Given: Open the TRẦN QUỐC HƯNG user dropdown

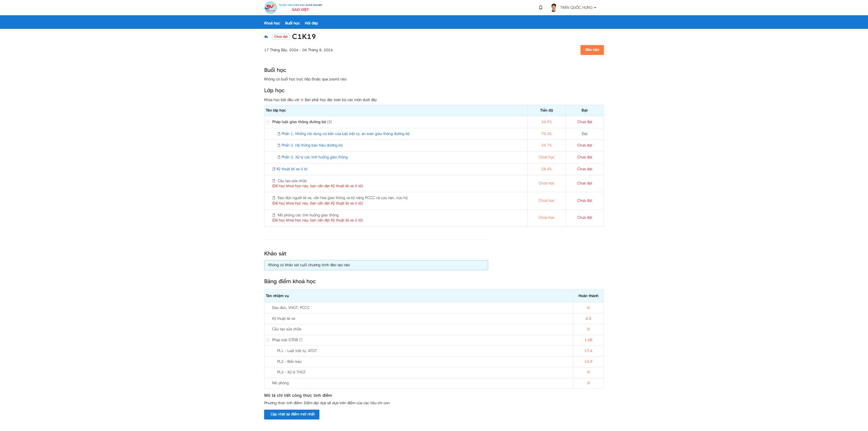Looking at the screenshot, I should tap(578, 7).
